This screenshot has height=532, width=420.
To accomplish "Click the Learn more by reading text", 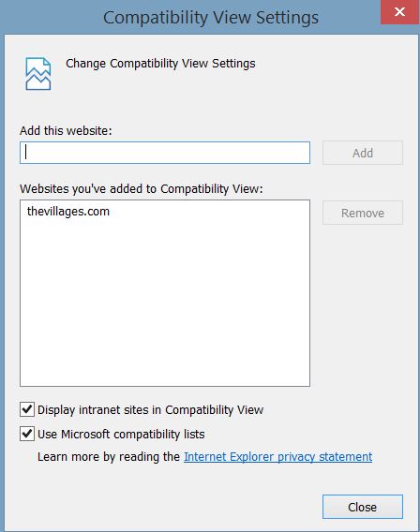I will (x=109, y=457).
